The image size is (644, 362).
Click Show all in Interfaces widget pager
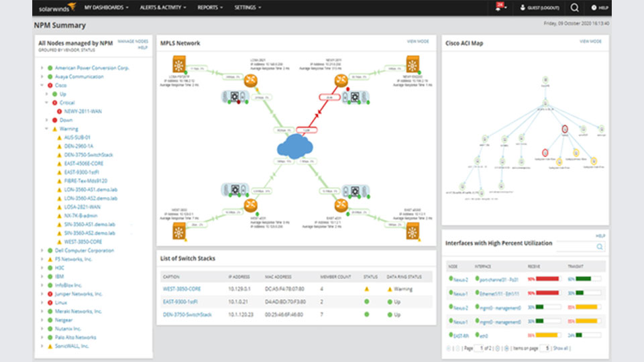click(x=561, y=349)
